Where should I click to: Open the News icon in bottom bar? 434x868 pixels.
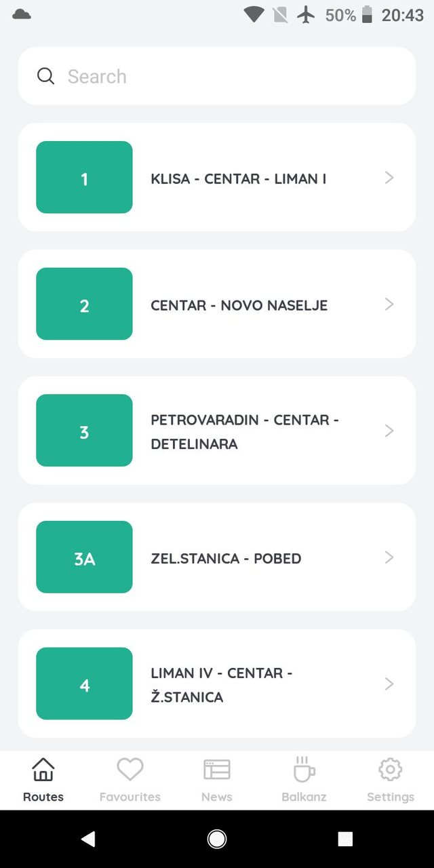216,770
